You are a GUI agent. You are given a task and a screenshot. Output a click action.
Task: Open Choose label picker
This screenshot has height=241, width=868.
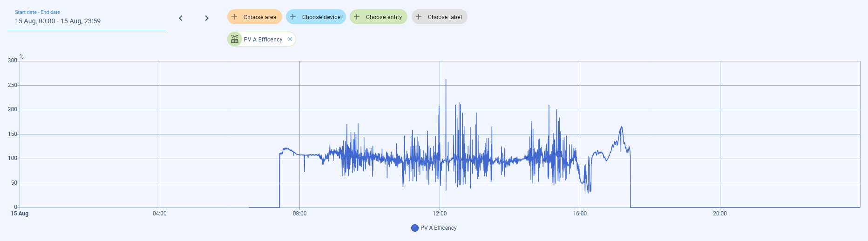click(444, 17)
